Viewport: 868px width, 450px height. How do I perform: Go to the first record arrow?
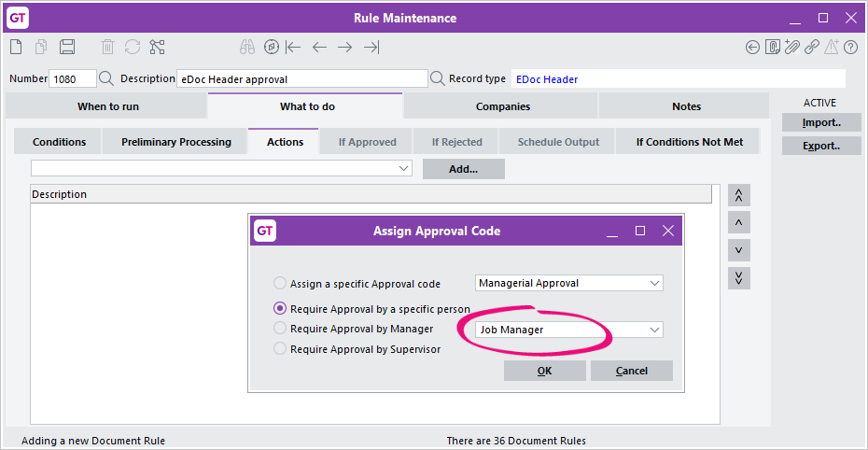click(x=293, y=47)
